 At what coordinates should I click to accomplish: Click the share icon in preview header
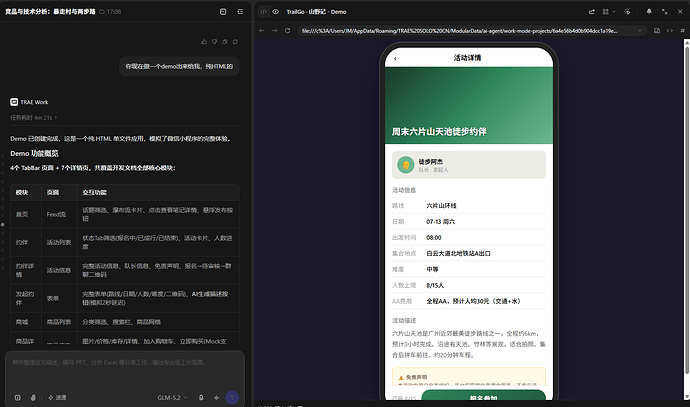click(x=592, y=12)
